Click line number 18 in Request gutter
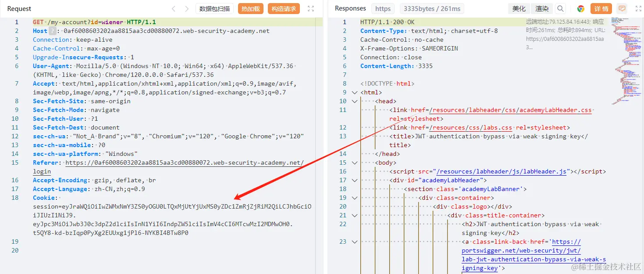The image size is (644, 274). click(15, 198)
